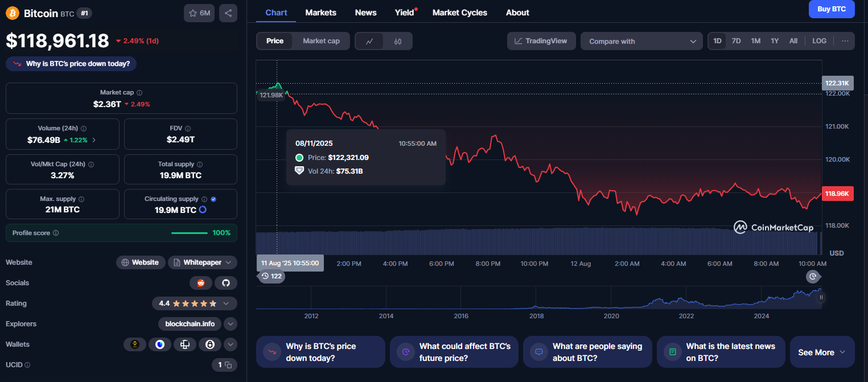Expand more Wallets chevron

pos(231,344)
